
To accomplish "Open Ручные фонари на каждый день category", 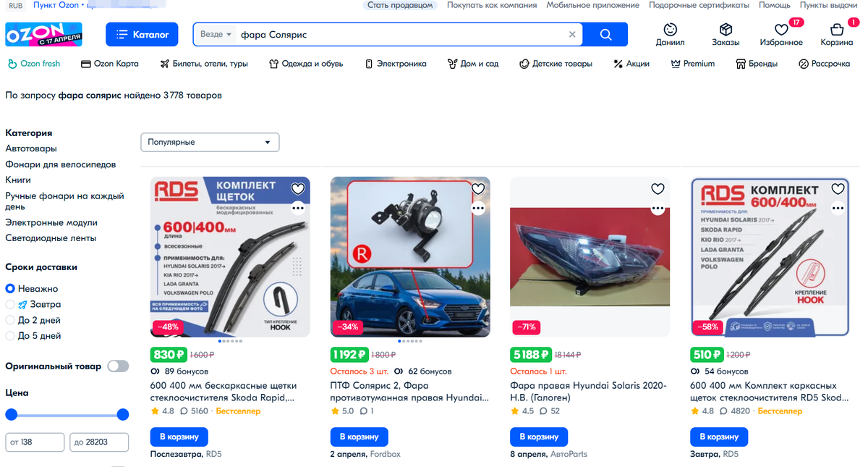I will tap(64, 201).
